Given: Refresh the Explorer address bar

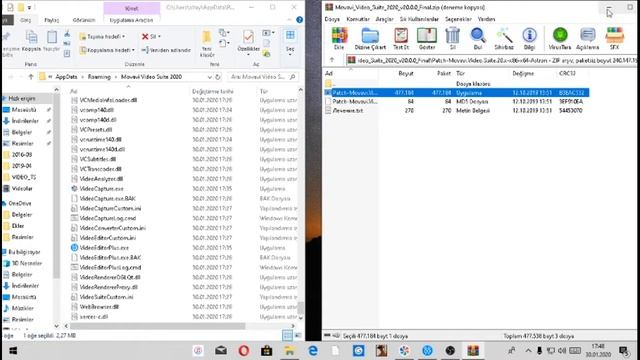Looking at the screenshot, I should point(218,77).
